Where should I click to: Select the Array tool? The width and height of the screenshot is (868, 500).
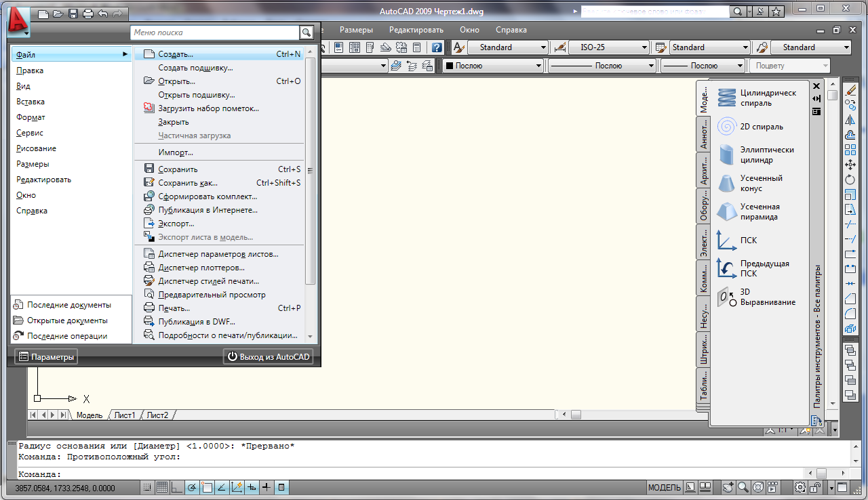(850, 150)
